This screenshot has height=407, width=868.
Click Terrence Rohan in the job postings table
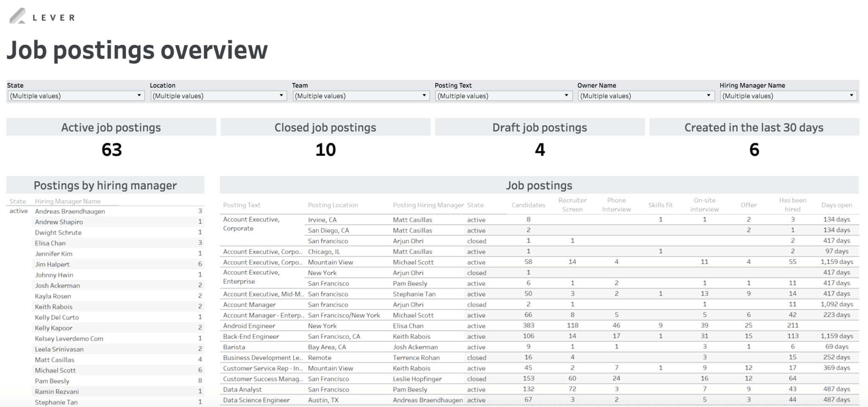coord(416,357)
